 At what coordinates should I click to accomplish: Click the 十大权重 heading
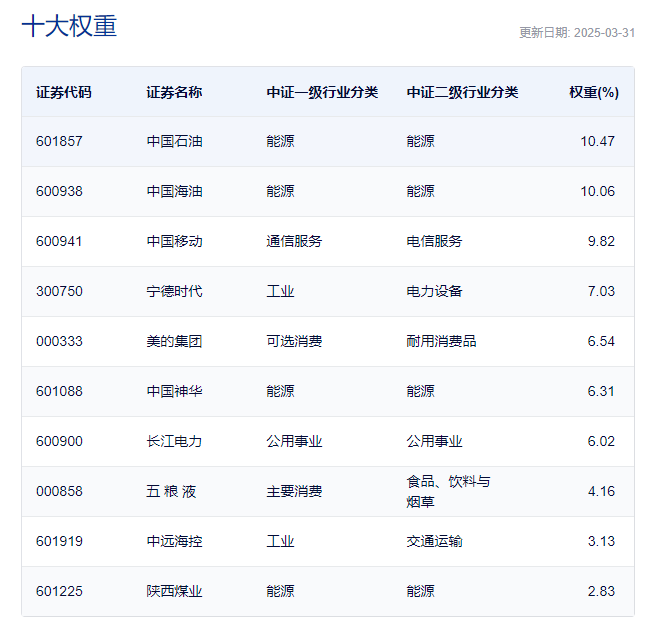point(69,26)
